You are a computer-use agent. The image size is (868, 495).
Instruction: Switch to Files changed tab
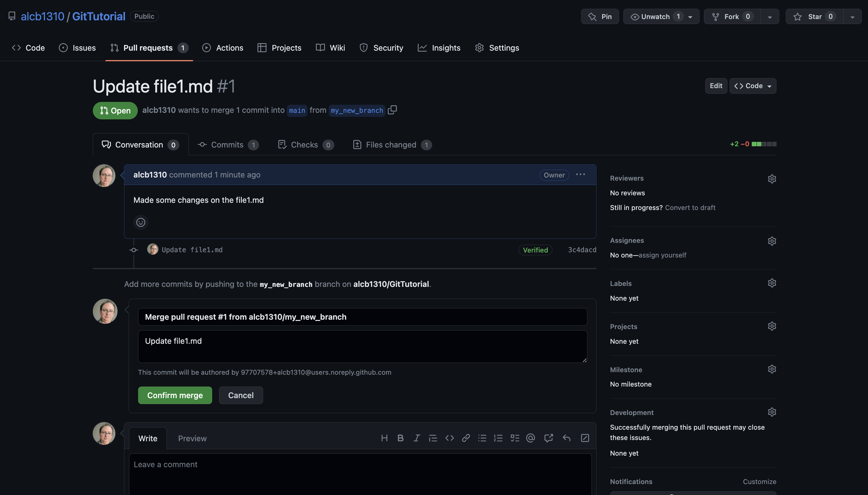point(392,145)
